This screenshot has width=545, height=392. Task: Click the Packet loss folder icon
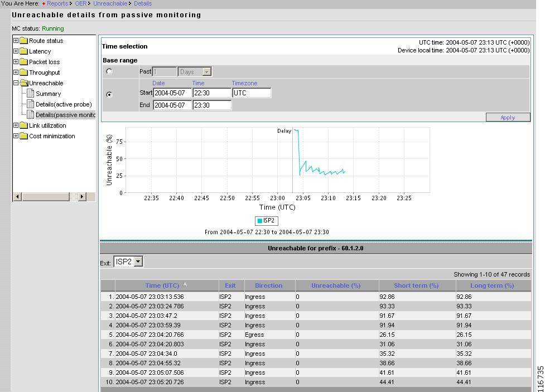(24, 62)
